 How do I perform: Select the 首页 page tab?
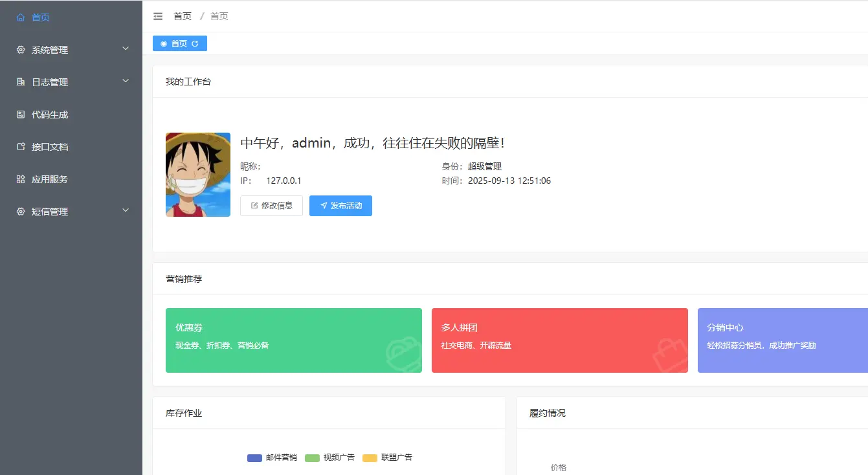click(179, 43)
